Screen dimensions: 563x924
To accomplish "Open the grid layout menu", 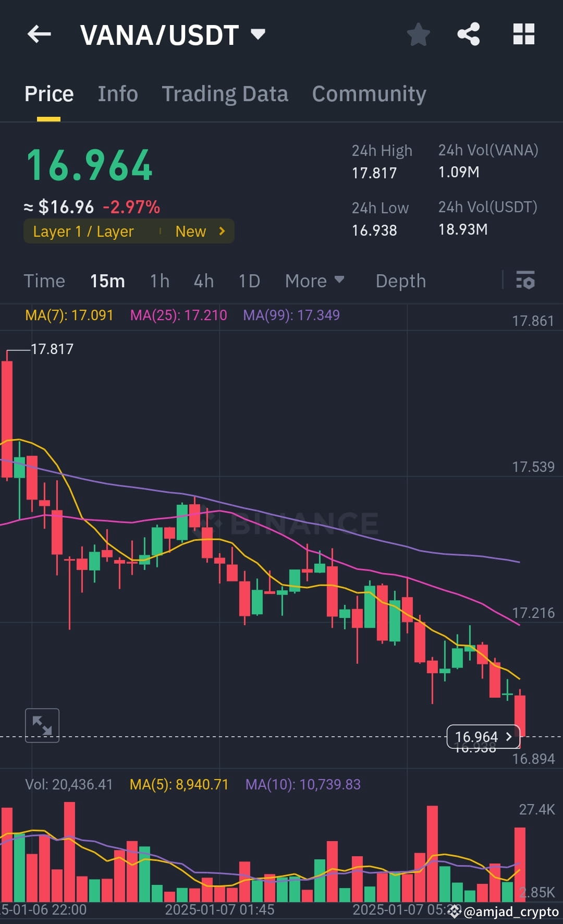I will [523, 34].
